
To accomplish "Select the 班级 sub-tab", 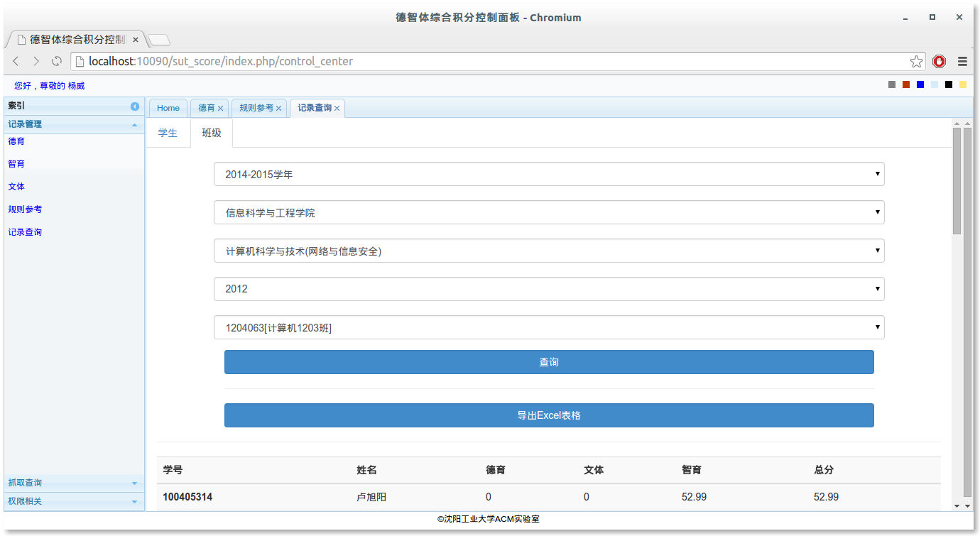I will click(x=212, y=133).
